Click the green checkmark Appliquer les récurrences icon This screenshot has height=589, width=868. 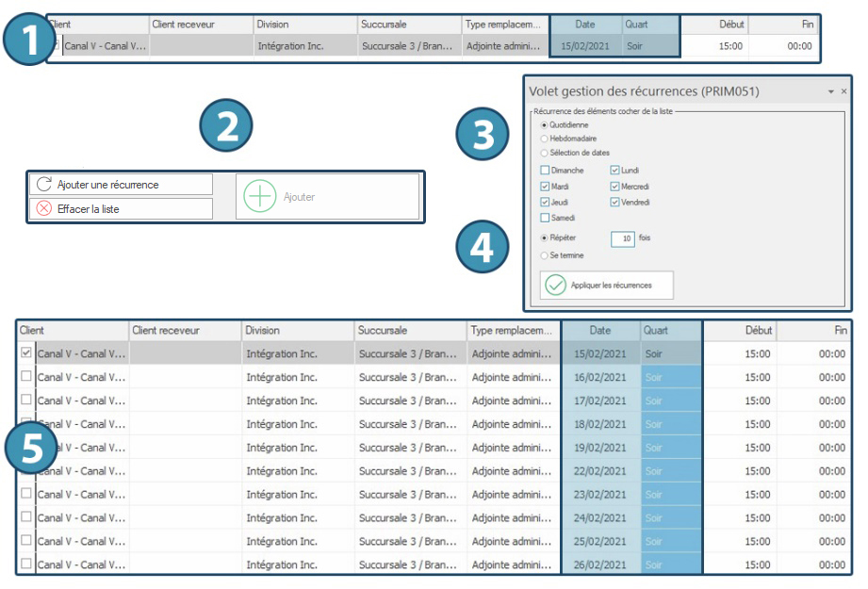556,285
